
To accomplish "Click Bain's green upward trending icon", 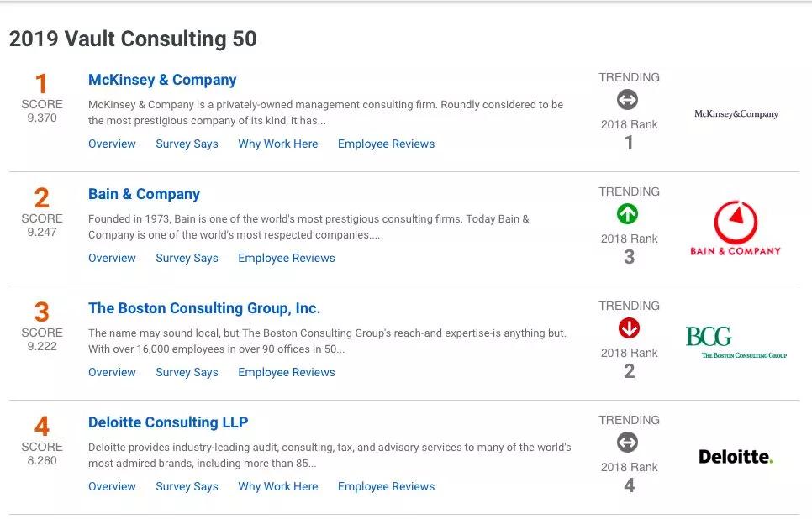I will [627, 214].
